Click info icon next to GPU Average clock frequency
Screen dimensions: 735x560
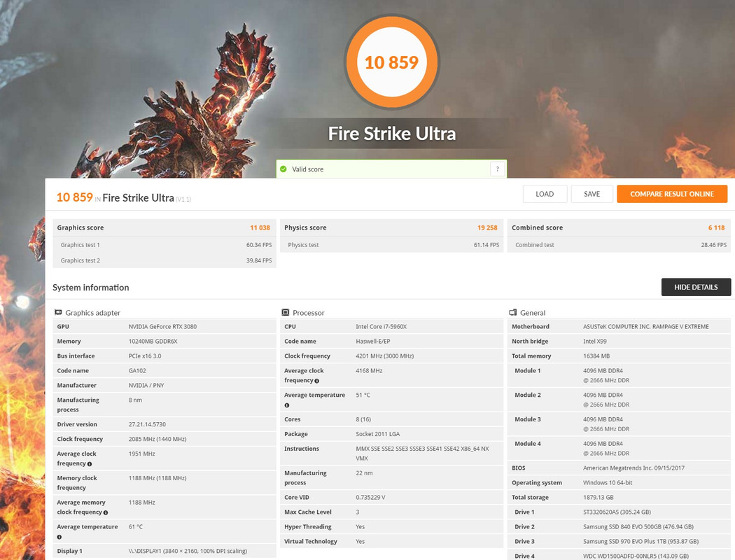[90, 464]
